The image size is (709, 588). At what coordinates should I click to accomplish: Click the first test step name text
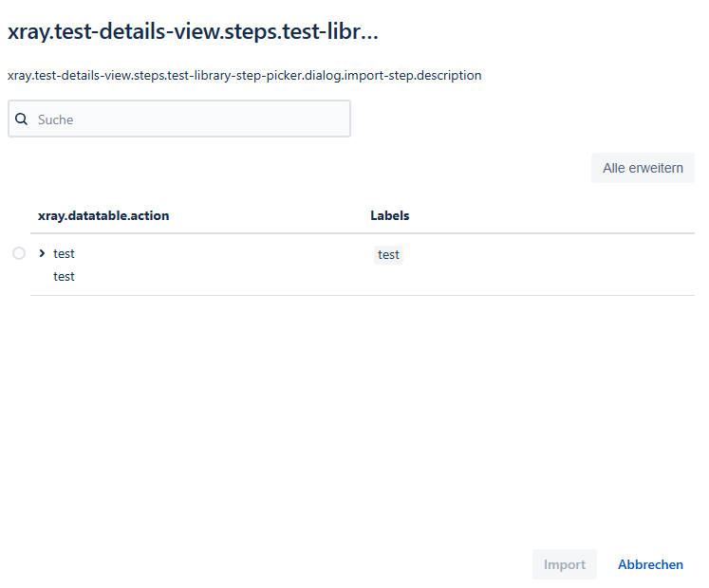64,253
